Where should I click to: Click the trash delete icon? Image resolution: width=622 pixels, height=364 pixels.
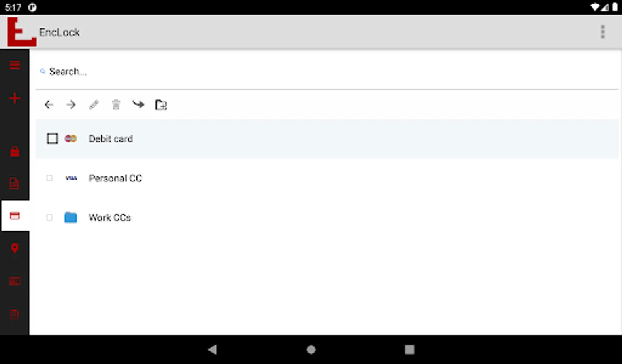pos(116,105)
